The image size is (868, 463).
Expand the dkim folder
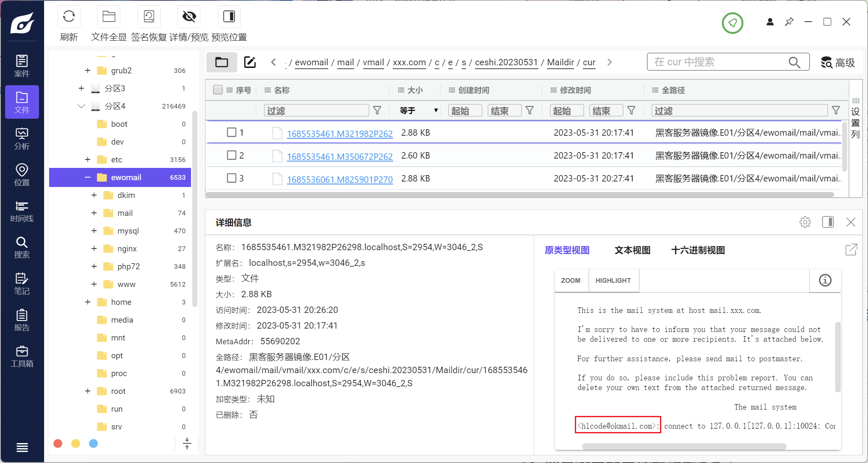click(94, 195)
